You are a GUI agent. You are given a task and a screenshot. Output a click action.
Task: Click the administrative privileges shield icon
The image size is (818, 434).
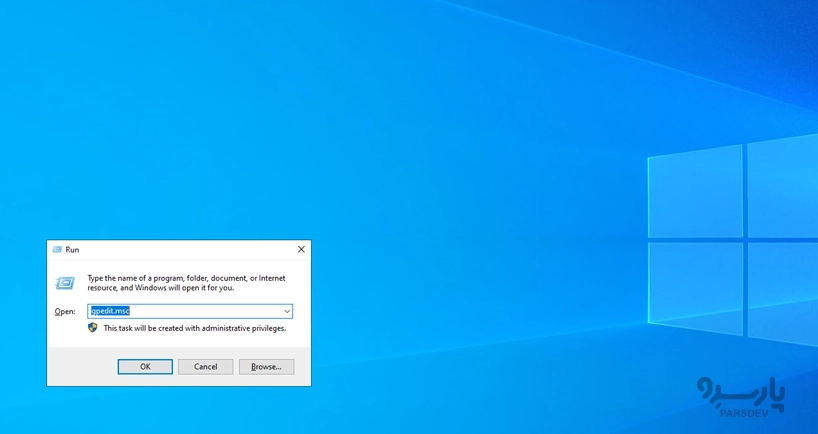[93, 328]
